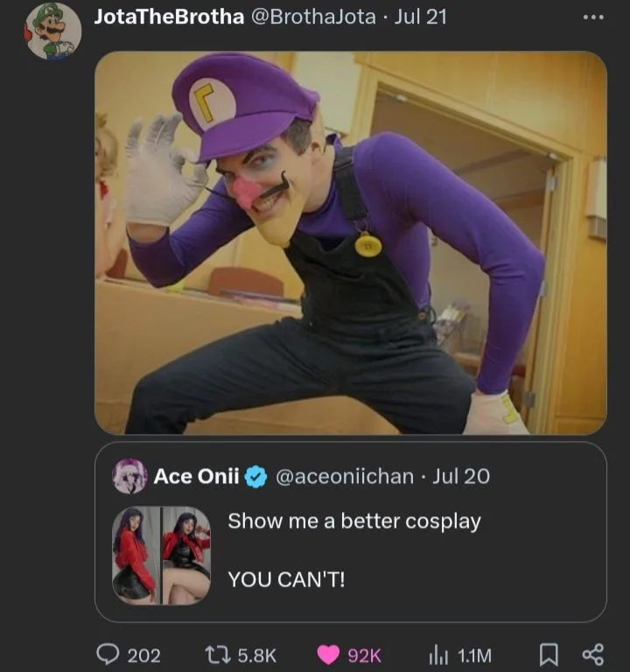Click the share icon
The height and width of the screenshot is (672, 630).
pos(592,654)
